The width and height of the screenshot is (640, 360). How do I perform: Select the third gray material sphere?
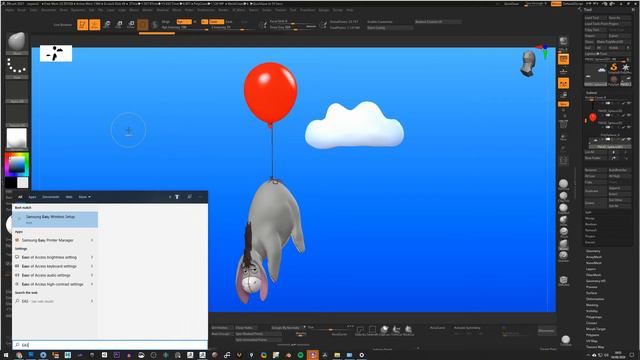tap(564, 208)
